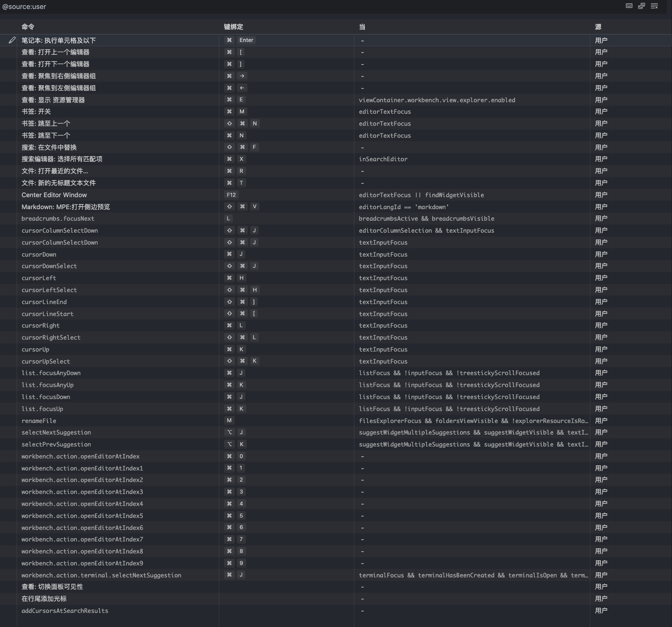This screenshot has height=627, width=672.
Task: Click the terminalFocus && terminalHasBeenCreated condition
Action: (473, 575)
